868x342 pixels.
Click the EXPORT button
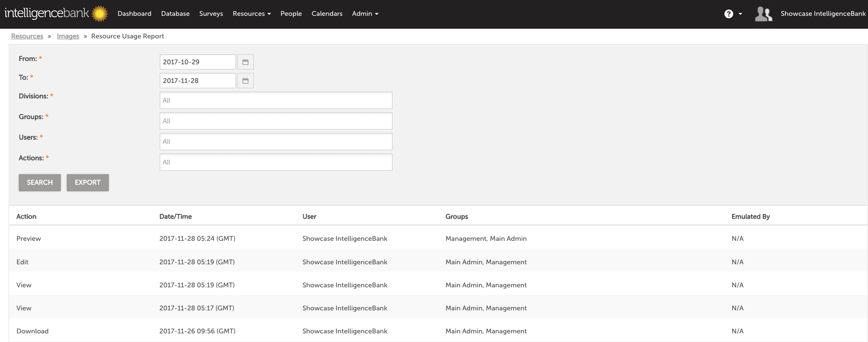88,183
